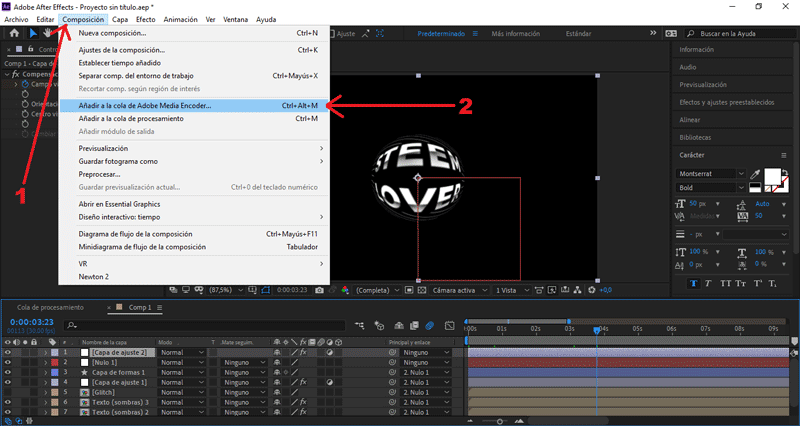Enable faux italic in Character panel
Image resolution: width=800 pixels, height=426 pixels.
pos(708,284)
